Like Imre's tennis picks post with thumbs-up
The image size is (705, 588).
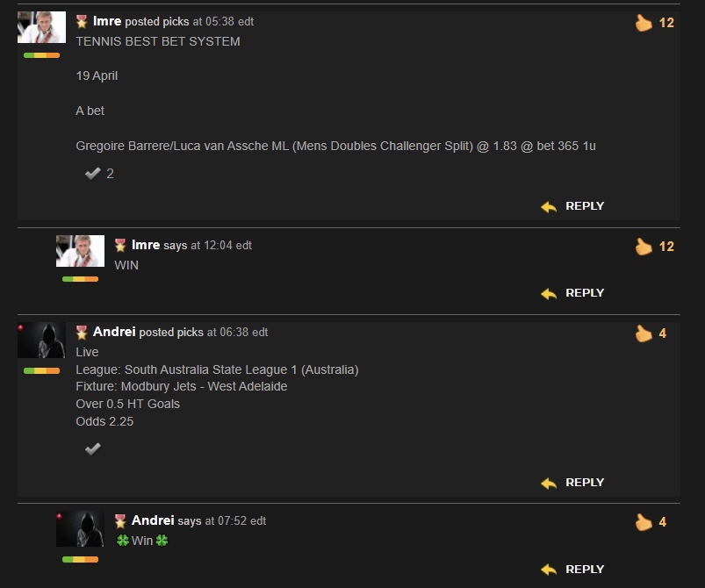(644, 23)
